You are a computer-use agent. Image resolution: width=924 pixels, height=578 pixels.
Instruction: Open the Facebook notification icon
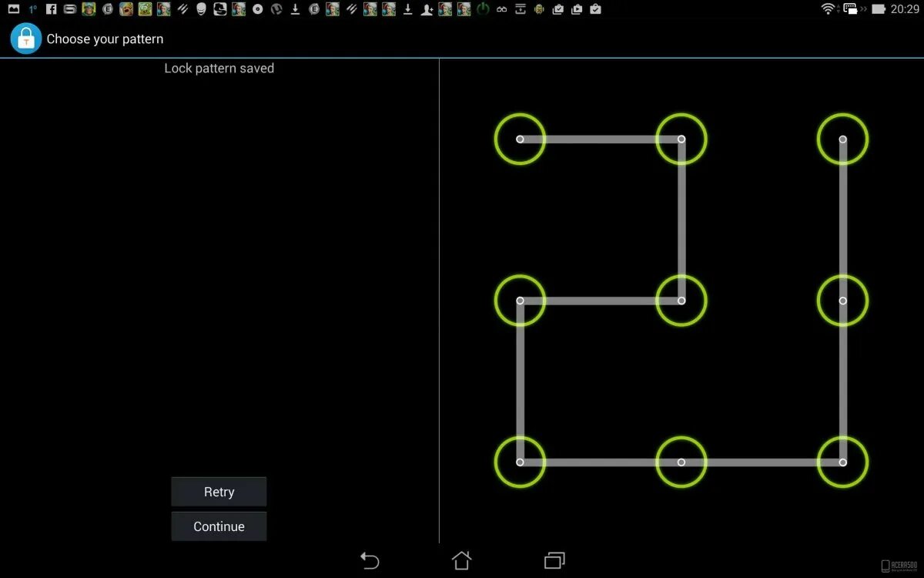[x=51, y=9]
